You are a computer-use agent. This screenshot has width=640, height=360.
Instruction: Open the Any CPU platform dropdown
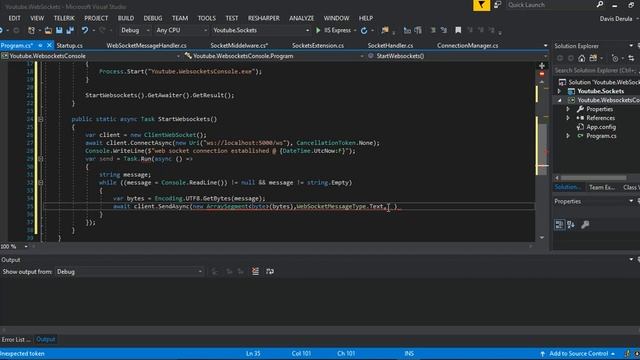181,30
